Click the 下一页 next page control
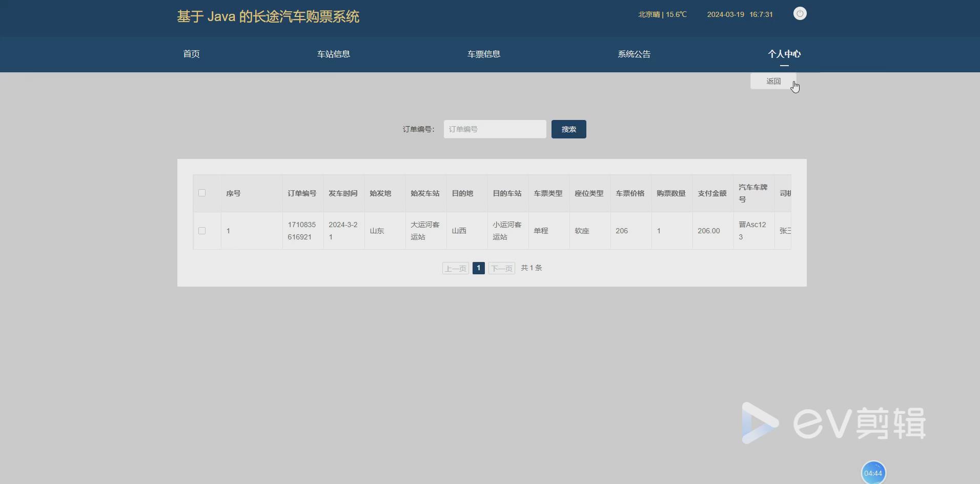Image resolution: width=980 pixels, height=484 pixels. (x=501, y=268)
